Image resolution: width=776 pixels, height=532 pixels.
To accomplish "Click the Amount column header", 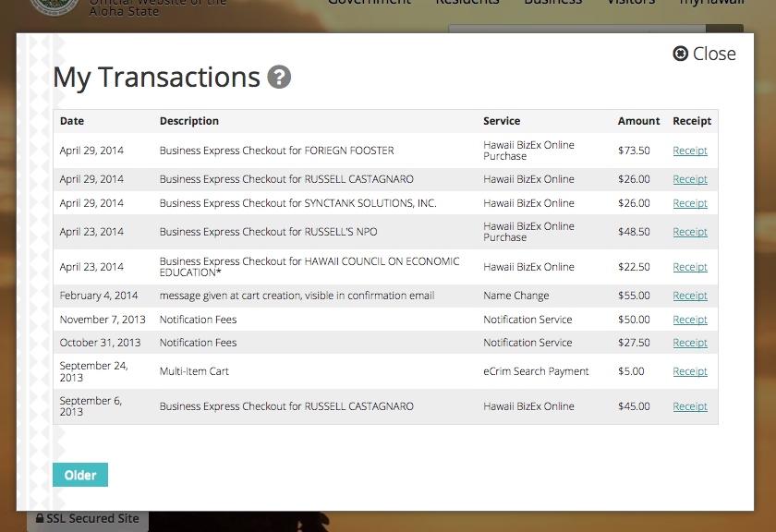I will [638, 121].
